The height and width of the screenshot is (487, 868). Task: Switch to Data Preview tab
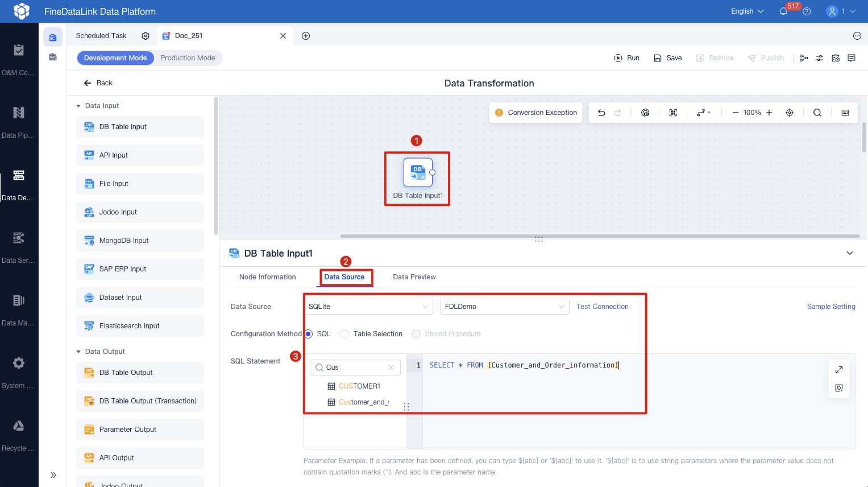click(414, 277)
